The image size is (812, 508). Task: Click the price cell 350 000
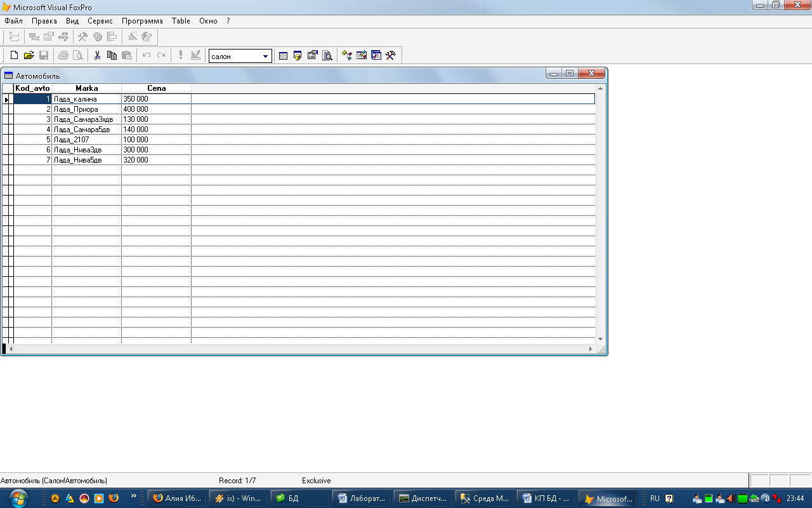tap(156, 99)
